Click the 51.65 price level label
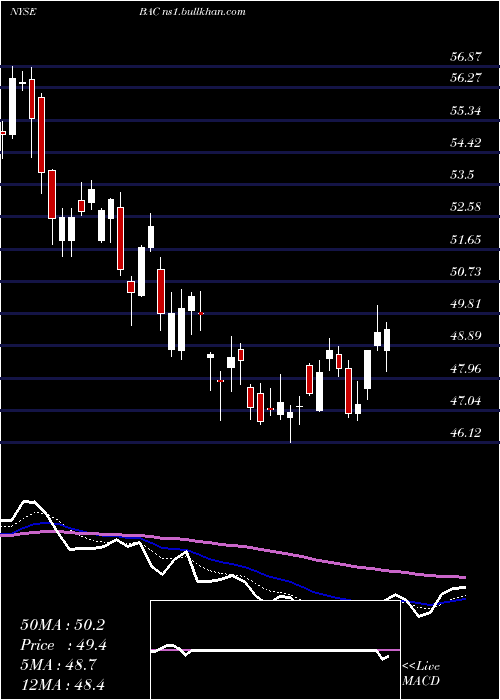Viewport: 500px width, 700px height. click(x=466, y=240)
